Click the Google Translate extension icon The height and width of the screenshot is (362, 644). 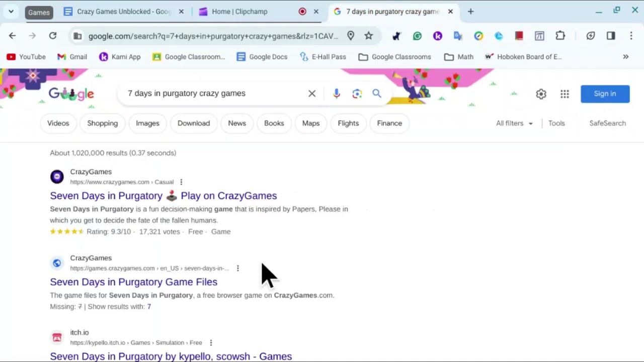(458, 36)
